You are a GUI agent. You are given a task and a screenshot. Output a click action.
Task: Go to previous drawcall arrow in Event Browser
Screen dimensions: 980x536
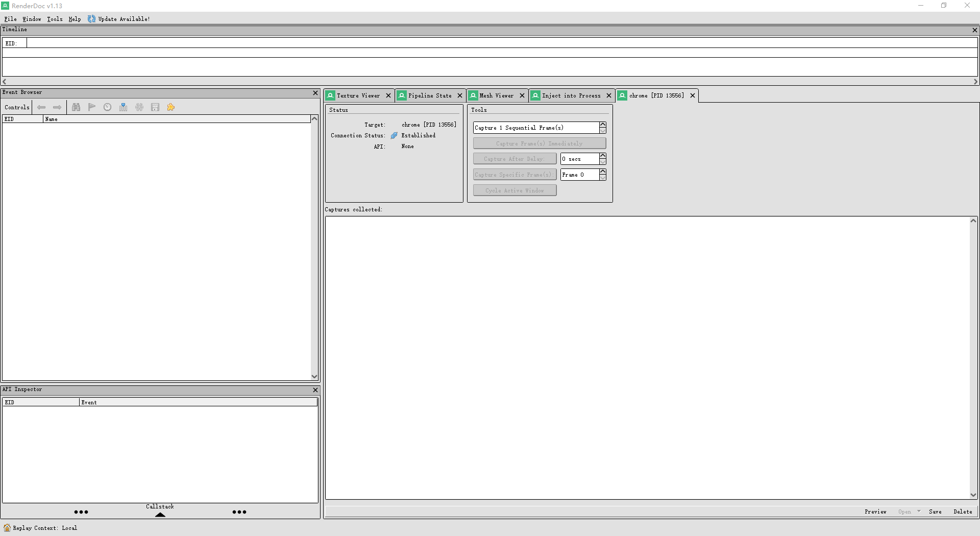(x=41, y=107)
